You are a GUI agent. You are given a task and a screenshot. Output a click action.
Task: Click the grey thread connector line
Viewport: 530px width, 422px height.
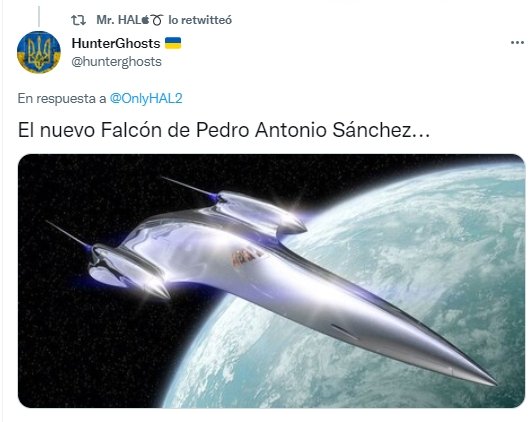pos(39,16)
